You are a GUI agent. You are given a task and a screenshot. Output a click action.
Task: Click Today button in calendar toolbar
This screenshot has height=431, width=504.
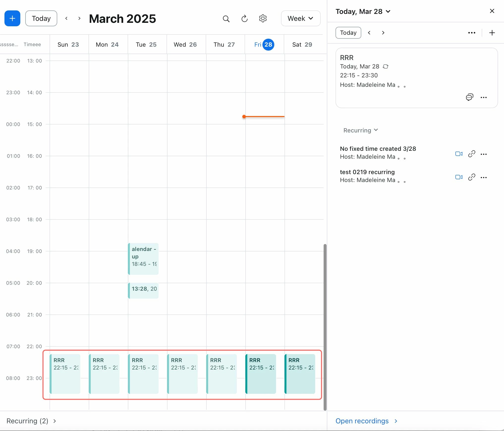(x=41, y=19)
